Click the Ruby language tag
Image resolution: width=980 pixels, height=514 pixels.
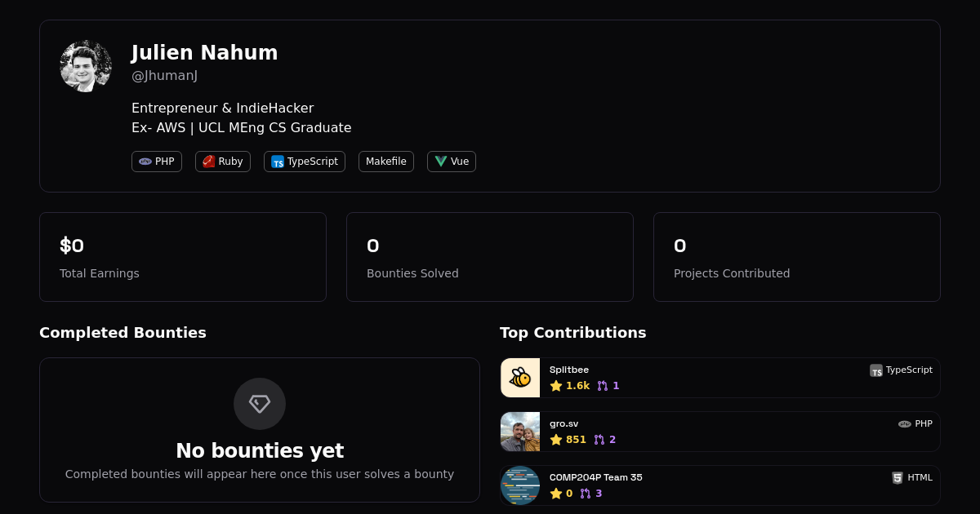[x=223, y=162]
